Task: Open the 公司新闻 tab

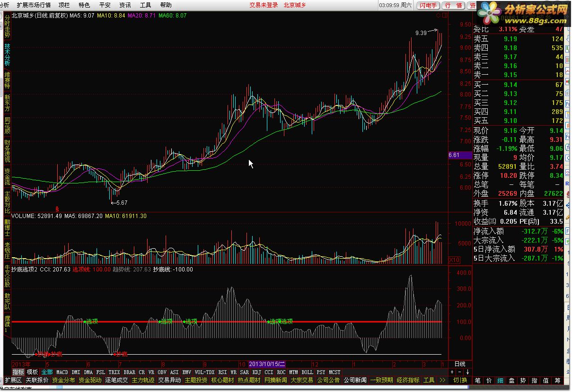Action: point(355,380)
